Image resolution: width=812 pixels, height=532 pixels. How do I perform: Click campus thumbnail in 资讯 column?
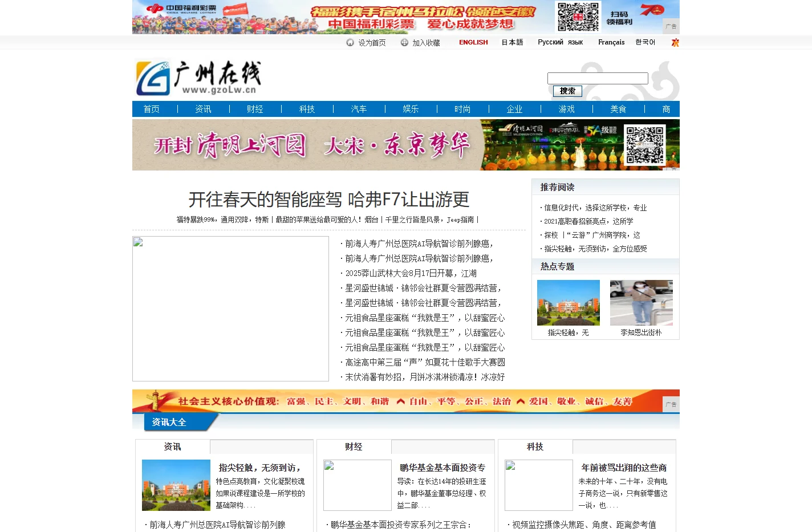pos(176,485)
